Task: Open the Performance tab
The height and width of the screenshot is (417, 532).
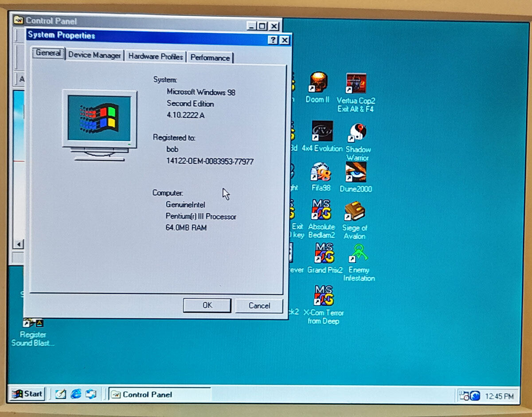Action: point(210,58)
